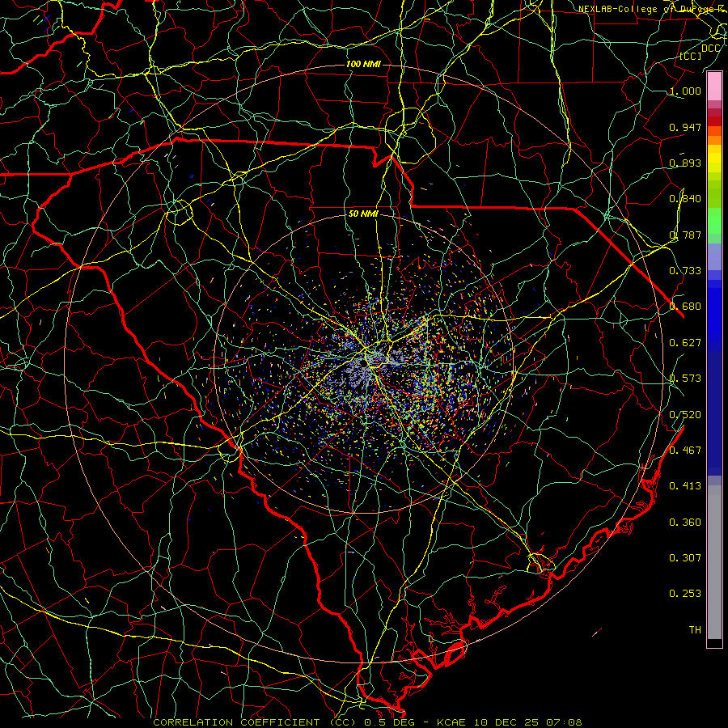The width and height of the screenshot is (728, 728).
Task: Click the 1.000 scale value
Action: tap(685, 91)
